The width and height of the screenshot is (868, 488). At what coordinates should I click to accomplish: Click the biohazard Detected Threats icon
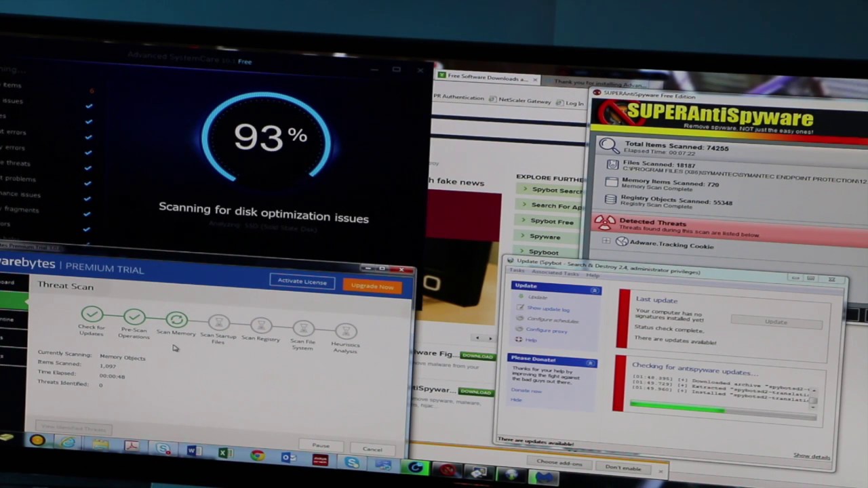point(605,222)
